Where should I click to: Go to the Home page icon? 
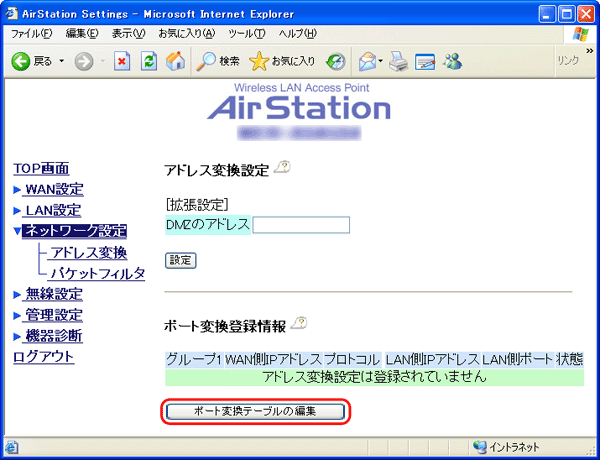pyautogui.click(x=176, y=61)
